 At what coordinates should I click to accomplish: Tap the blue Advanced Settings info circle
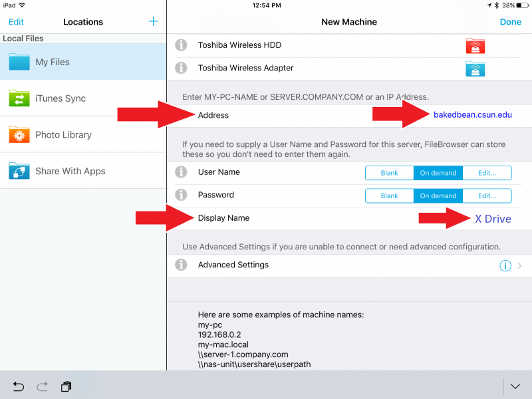point(505,265)
